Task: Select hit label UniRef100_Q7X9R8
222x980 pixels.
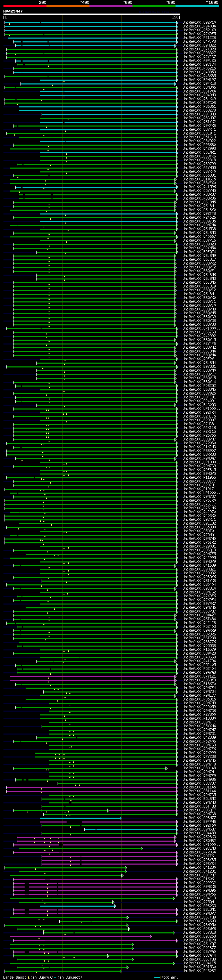Action: click(x=199, y=49)
